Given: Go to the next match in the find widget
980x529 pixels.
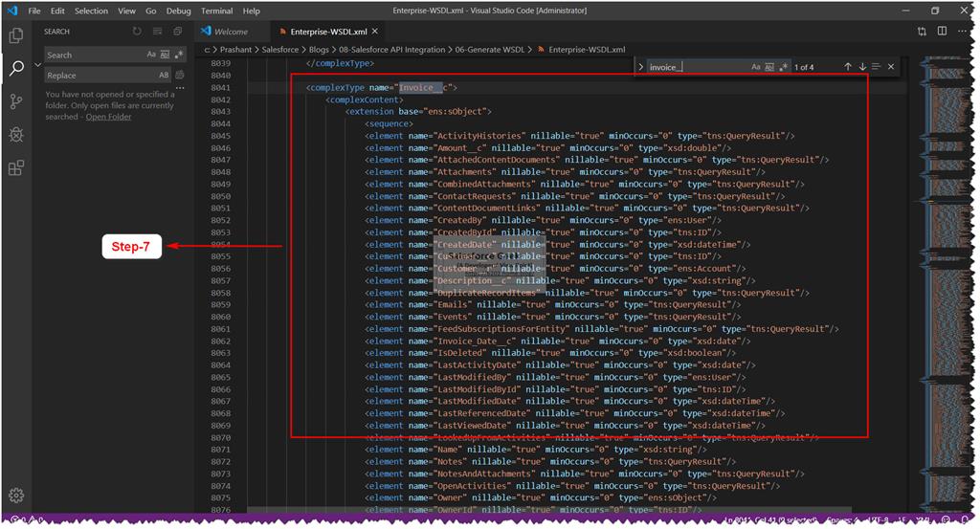Looking at the screenshot, I should point(862,67).
